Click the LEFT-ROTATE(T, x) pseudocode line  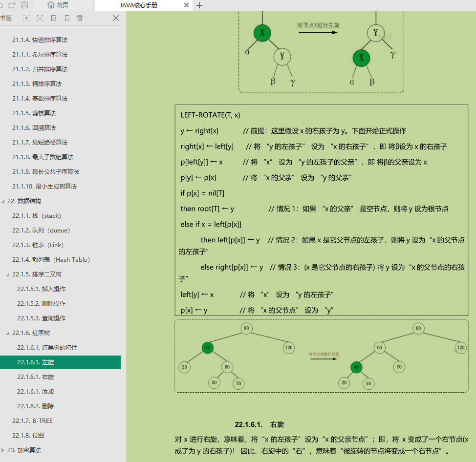[210, 115]
